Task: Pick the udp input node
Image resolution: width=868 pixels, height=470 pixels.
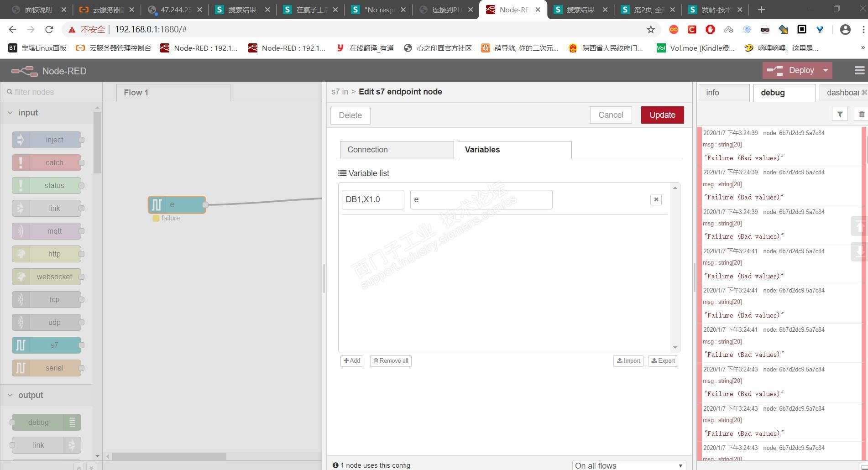Action: tap(47, 322)
